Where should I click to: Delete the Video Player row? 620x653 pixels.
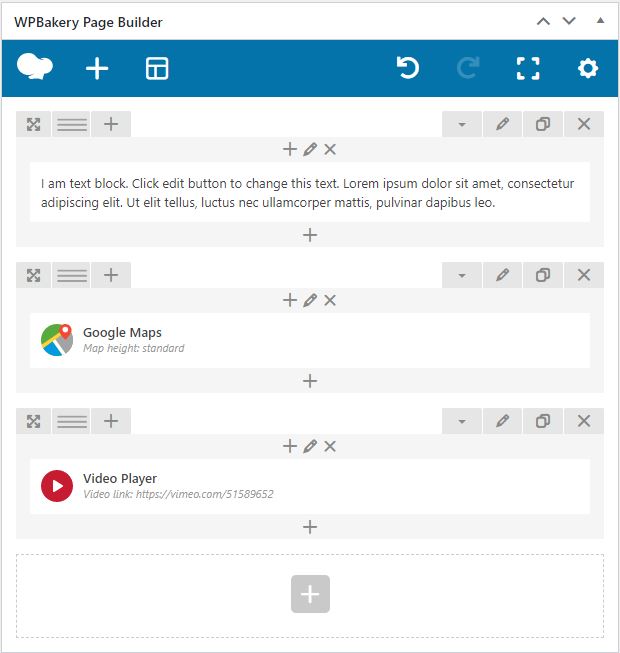point(584,421)
